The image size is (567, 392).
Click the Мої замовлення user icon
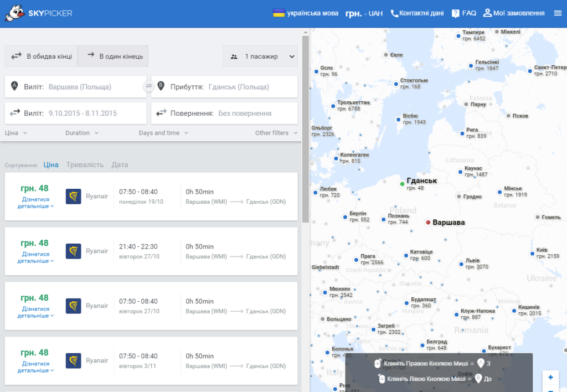487,13
